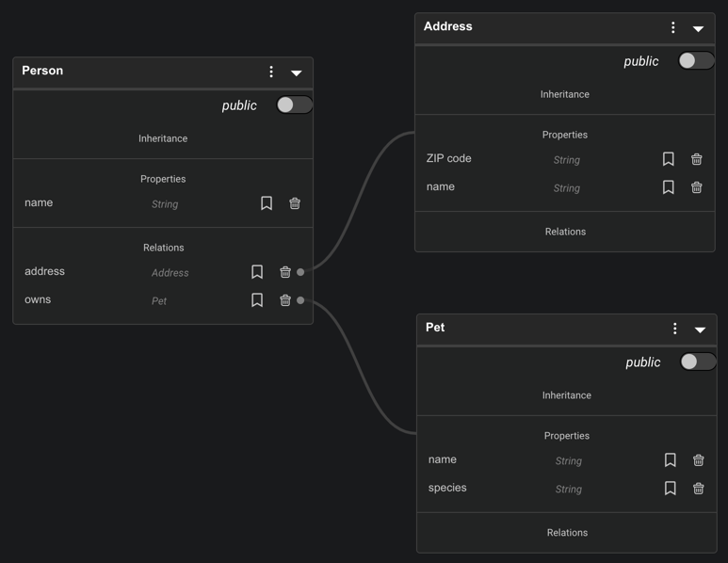Enable public switch on Address node

coord(696,61)
